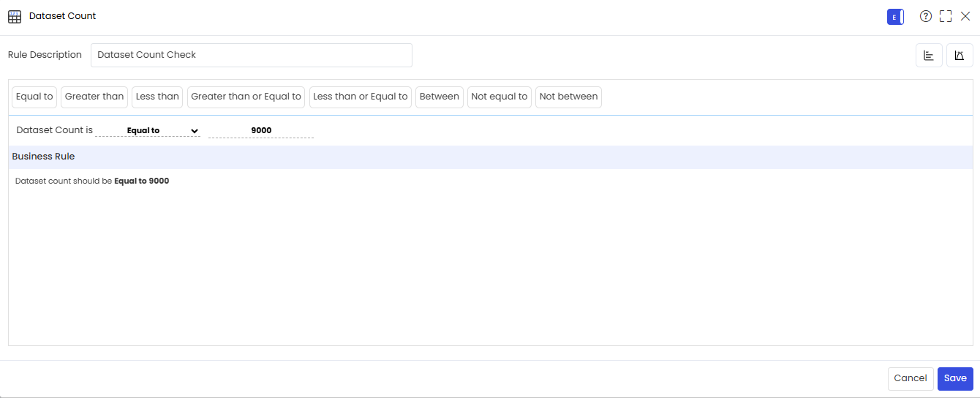Choose Greater than or Equal to chip
980x398 pixels.
point(246,97)
